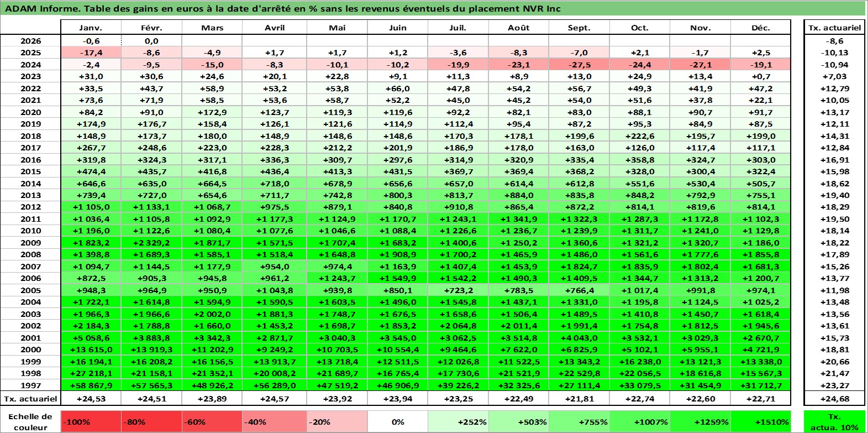Select the 2025 row label
The width and height of the screenshot is (868, 433).
[30, 53]
